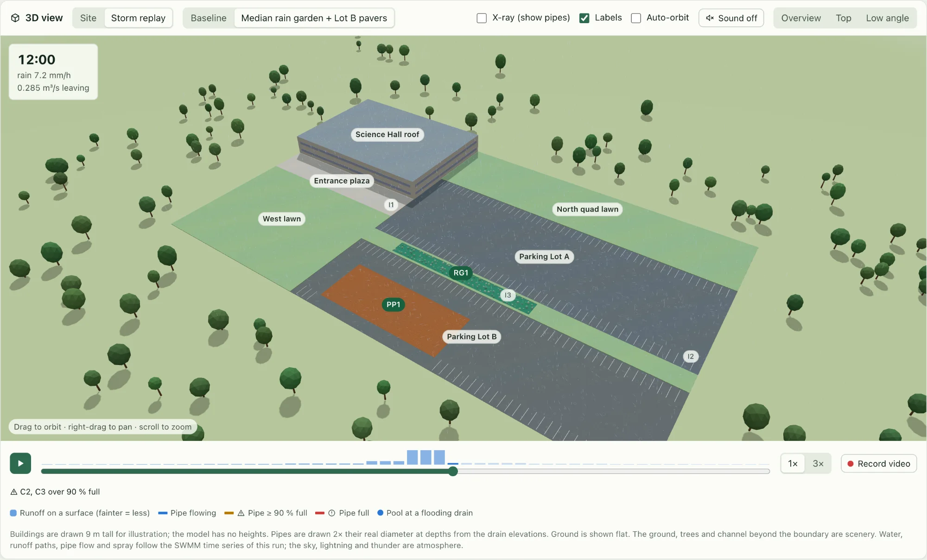This screenshot has height=560, width=927.
Task: Enable X-ray show pipes checkbox
Action: 482,18
